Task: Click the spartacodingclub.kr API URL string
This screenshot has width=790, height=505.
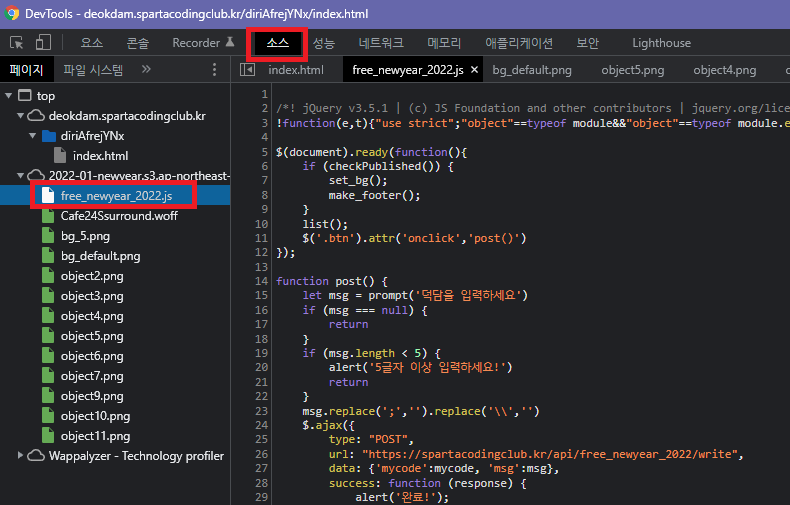Action: tap(550, 454)
